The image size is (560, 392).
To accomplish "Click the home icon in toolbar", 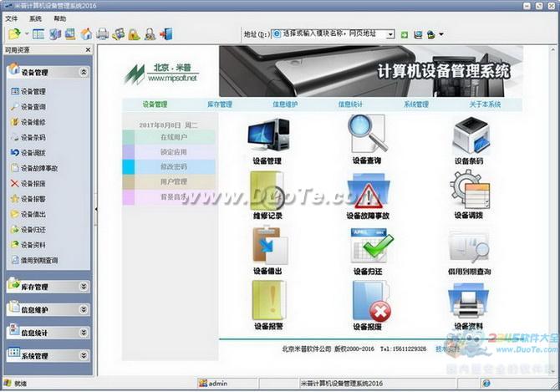I will [x=86, y=34].
